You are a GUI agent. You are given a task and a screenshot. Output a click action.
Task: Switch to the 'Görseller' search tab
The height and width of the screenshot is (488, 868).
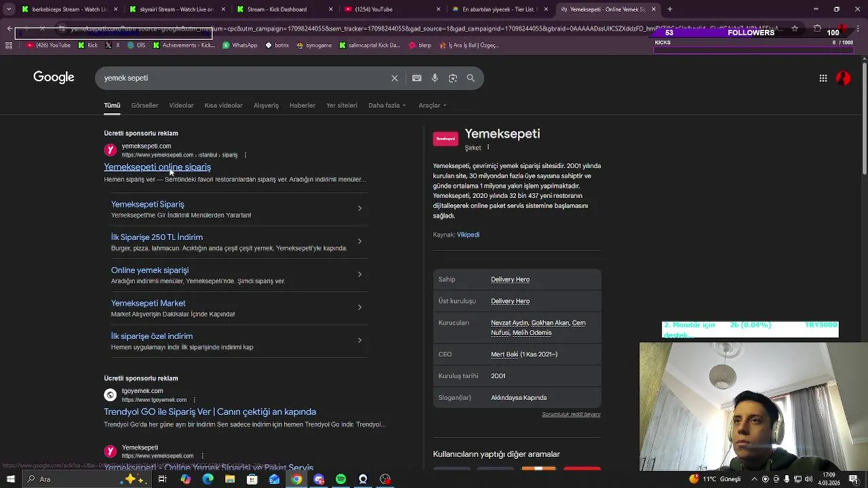[x=144, y=106]
